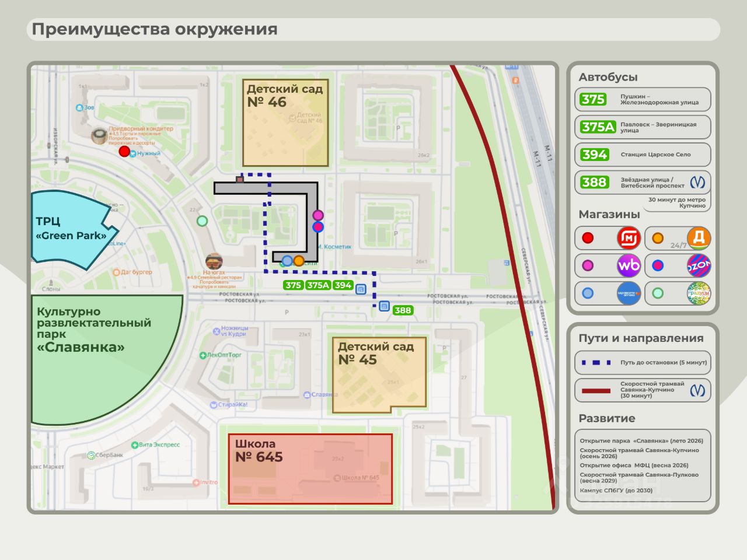The width and height of the screenshot is (747, 560).
Task: Click bus stop icon next to 394 on map
Action: (x=361, y=289)
